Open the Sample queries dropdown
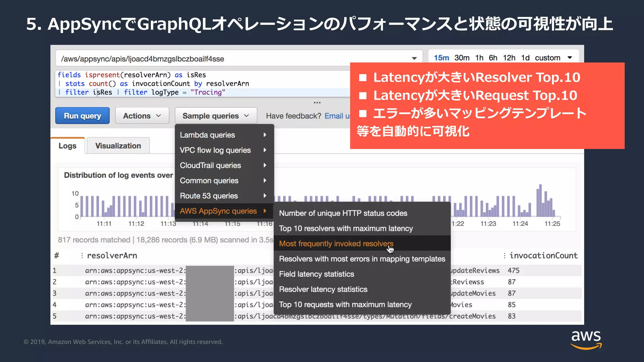 click(216, 116)
